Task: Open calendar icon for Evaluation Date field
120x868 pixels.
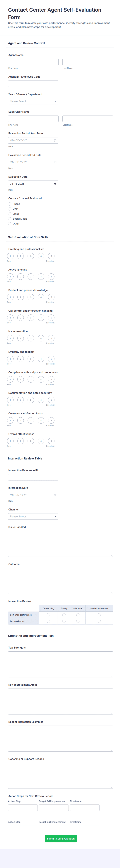Action: tap(55, 184)
